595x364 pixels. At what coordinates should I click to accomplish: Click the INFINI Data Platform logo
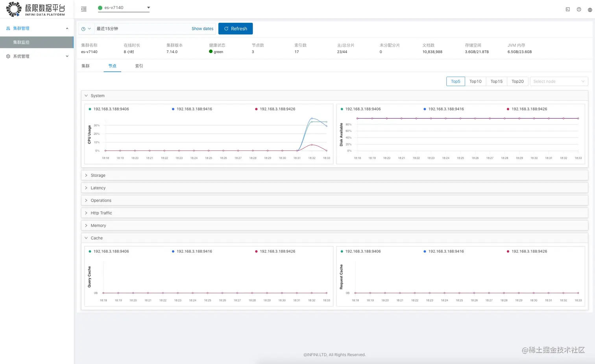pyautogui.click(x=35, y=9)
